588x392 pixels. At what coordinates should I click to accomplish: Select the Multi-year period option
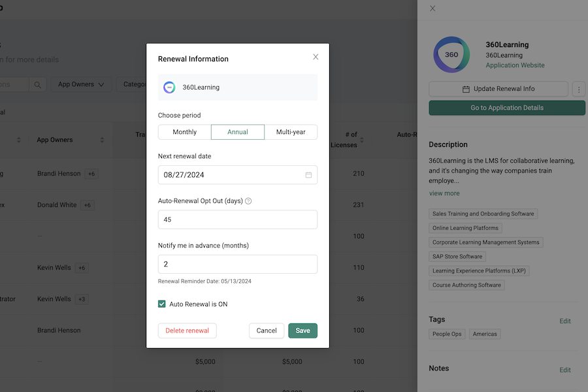291,132
